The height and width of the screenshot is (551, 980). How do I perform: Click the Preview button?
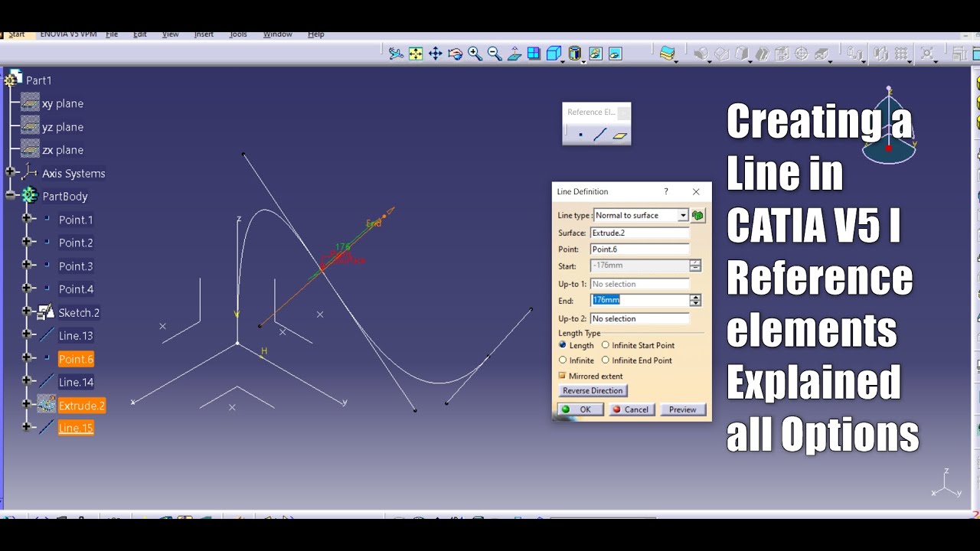pyautogui.click(x=682, y=409)
